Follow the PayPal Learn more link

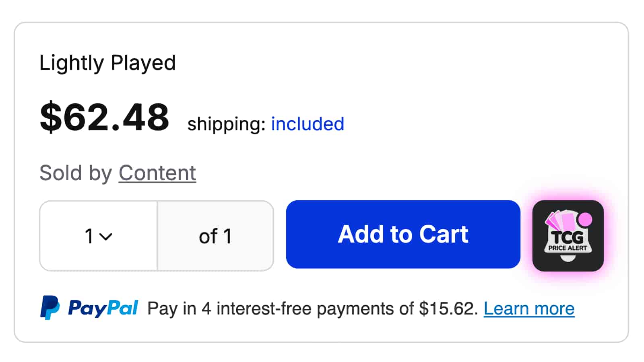tap(529, 309)
